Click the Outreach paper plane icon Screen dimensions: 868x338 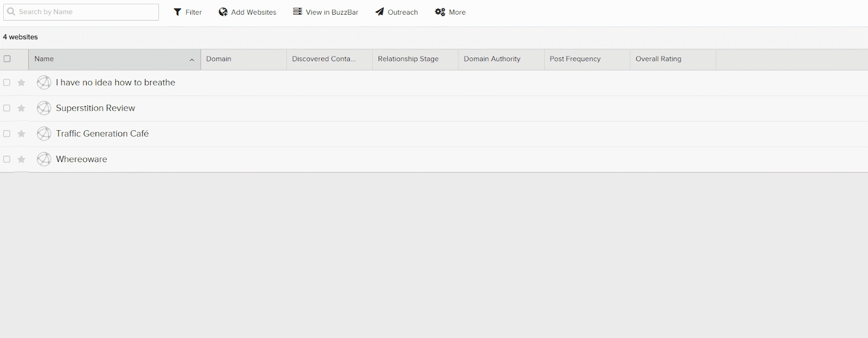tap(380, 12)
